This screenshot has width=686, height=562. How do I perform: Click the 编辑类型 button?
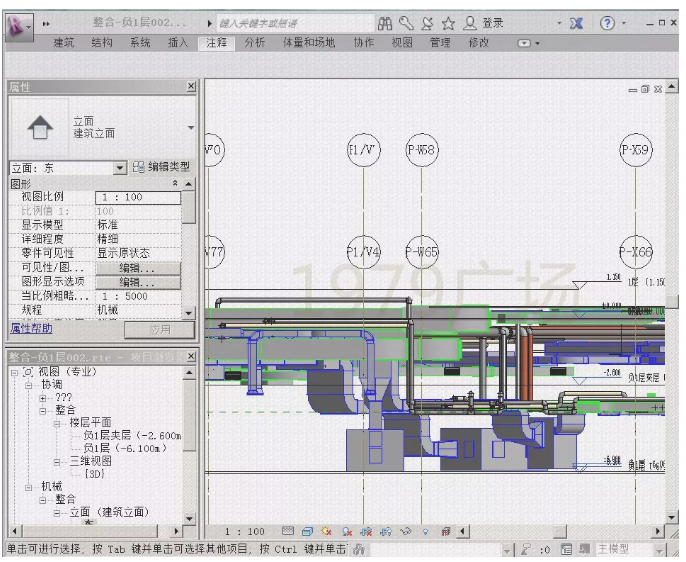coord(161,167)
